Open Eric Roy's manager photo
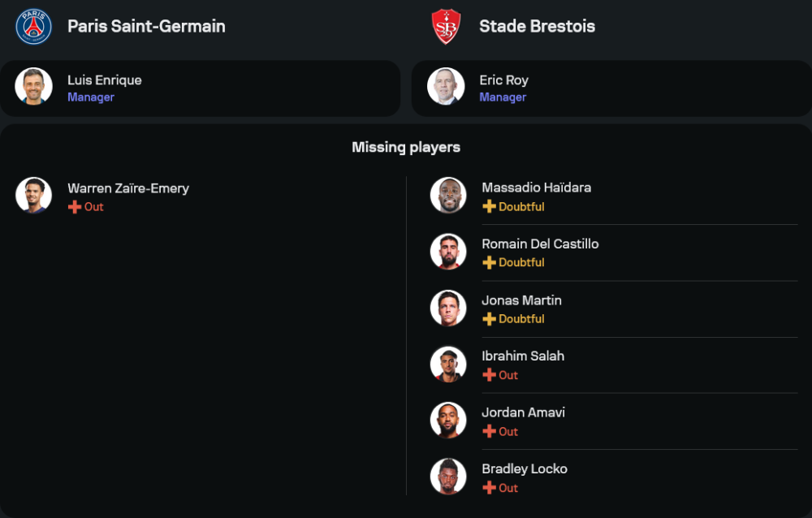Screen dimensions: 812x518 point(446,87)
